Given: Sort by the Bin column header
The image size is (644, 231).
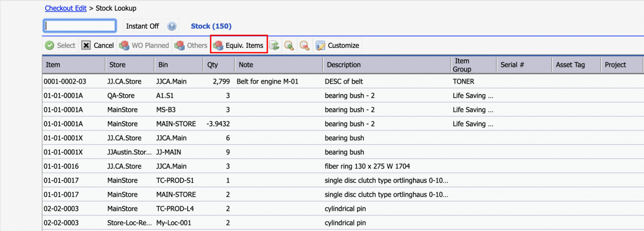Looking at the screenshot, I should coord(179,64).
